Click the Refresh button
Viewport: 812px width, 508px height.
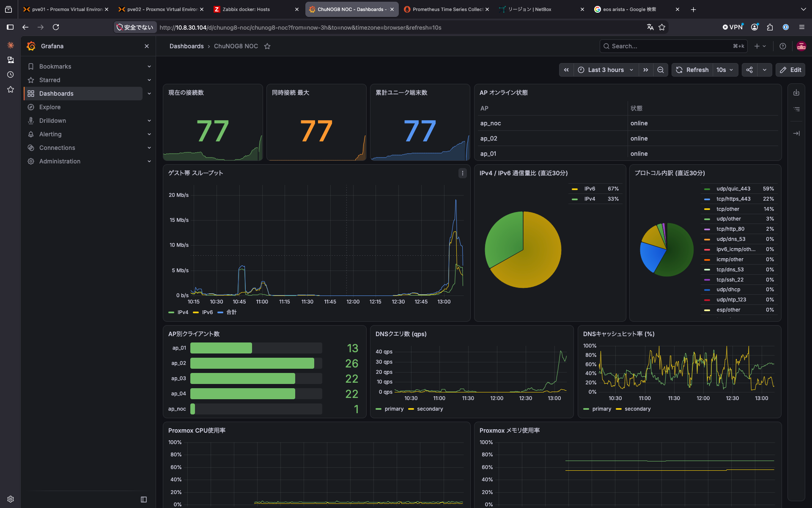692,70
